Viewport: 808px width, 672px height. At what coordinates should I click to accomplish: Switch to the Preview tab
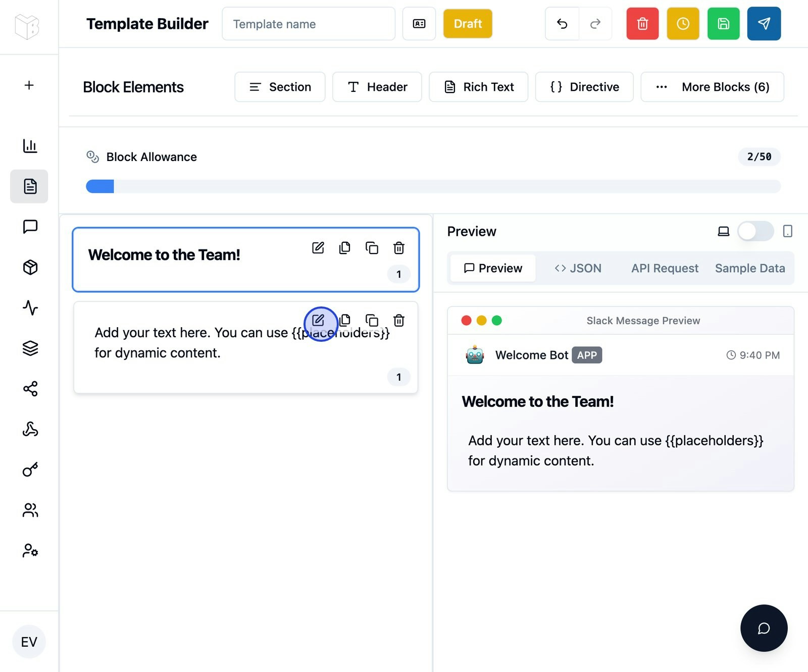493,268
